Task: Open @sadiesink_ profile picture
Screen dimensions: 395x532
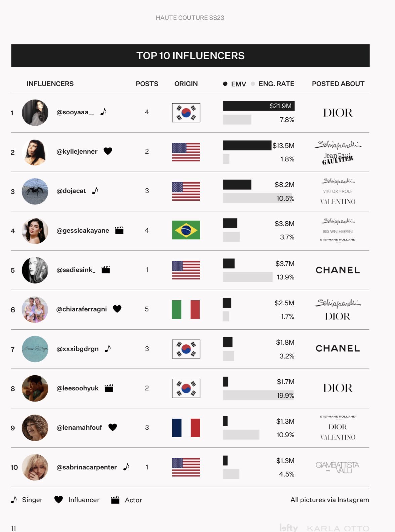Action: pyautogui.click(x=35, y=270)
